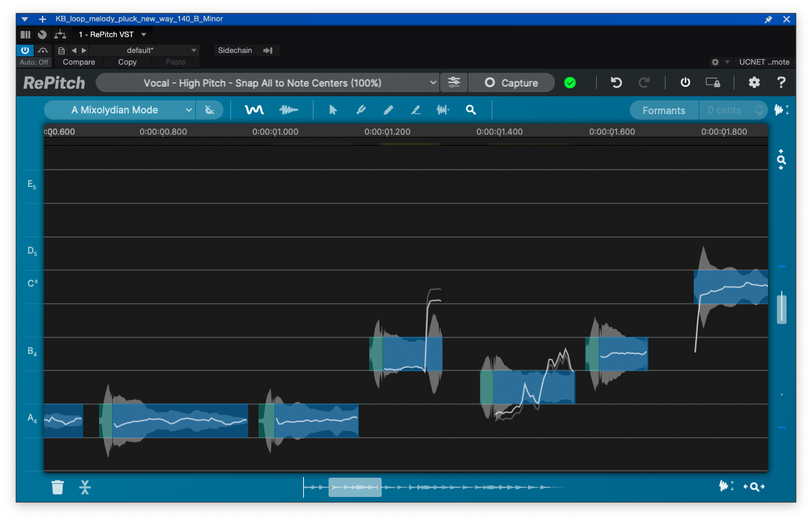The height and width of the screenshot is (521, 812).
Task: Click the D5 pitch label
Action: click(x=32, y=251)
